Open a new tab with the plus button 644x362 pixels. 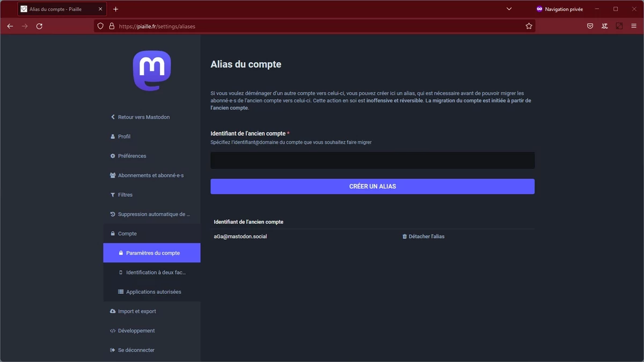tap(116, 9)
